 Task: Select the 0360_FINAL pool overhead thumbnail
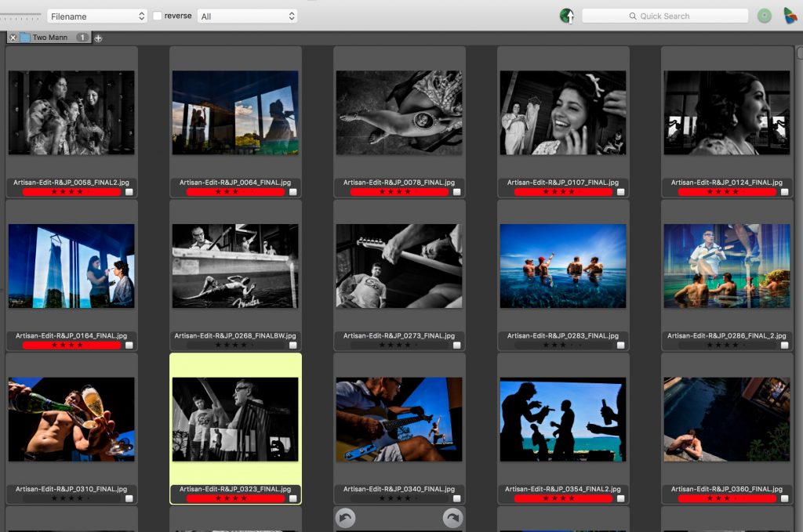coord(727,419)
